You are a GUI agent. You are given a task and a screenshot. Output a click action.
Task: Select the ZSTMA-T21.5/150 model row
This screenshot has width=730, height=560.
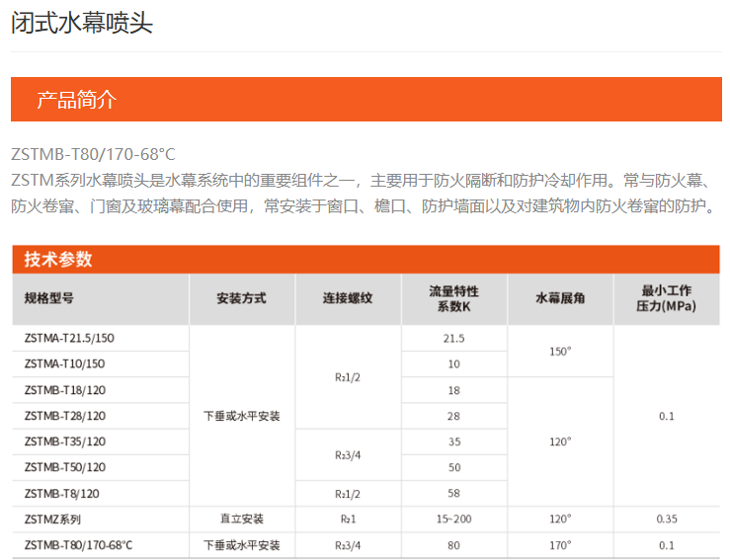click(x=69, y=338)
